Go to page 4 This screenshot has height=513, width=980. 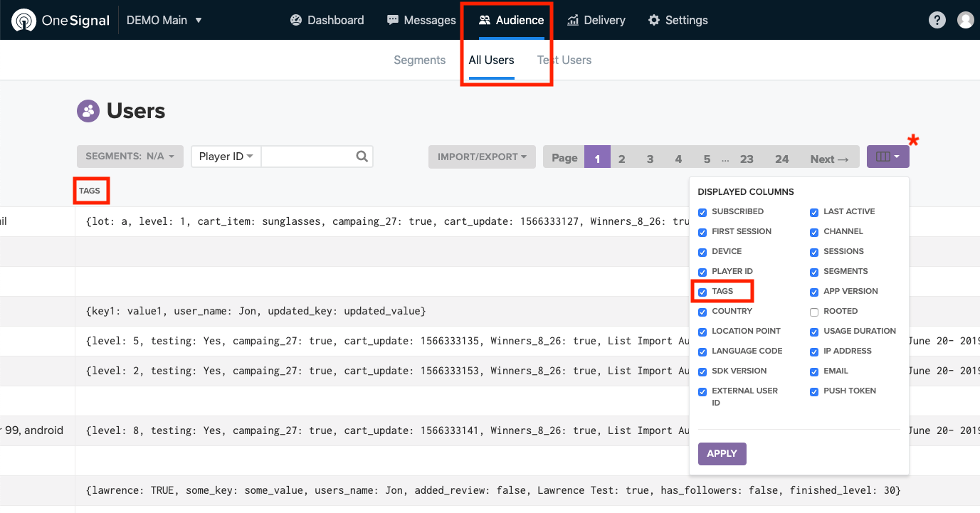tap(678, 158)
